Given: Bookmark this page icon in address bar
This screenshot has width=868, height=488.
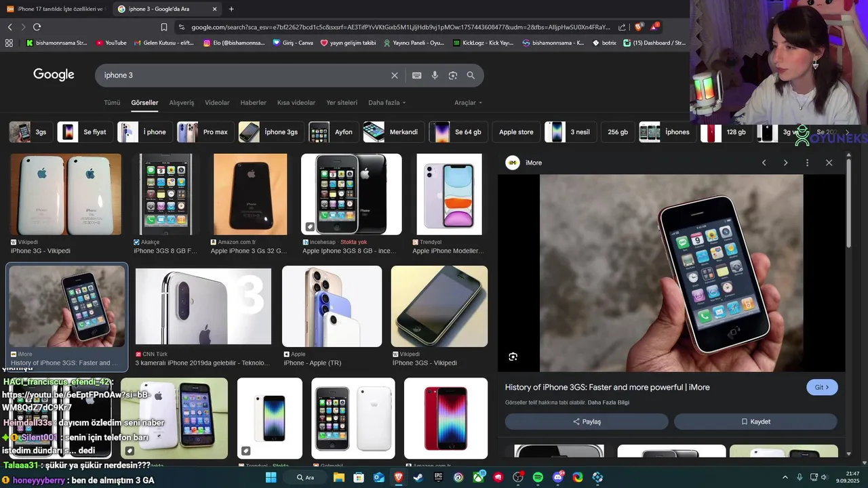Looking at the screenshot, I should coord(163,27).
